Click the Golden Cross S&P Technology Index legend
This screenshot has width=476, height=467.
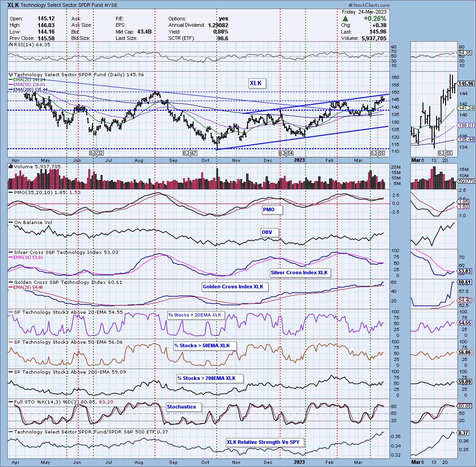(68, 282)
